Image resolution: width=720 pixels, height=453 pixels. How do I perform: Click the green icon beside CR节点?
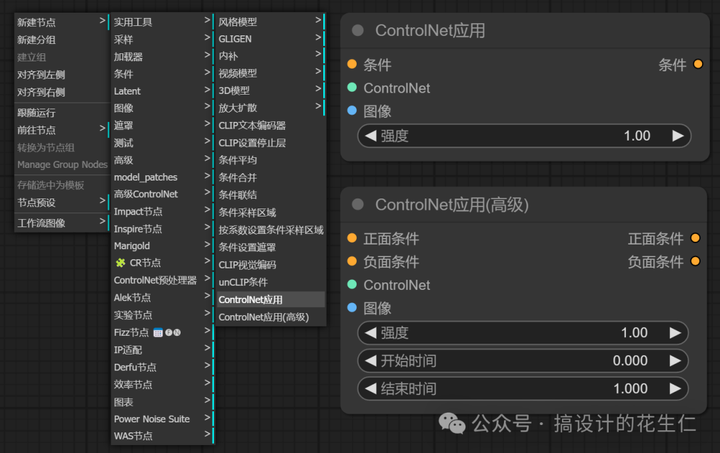120,263
